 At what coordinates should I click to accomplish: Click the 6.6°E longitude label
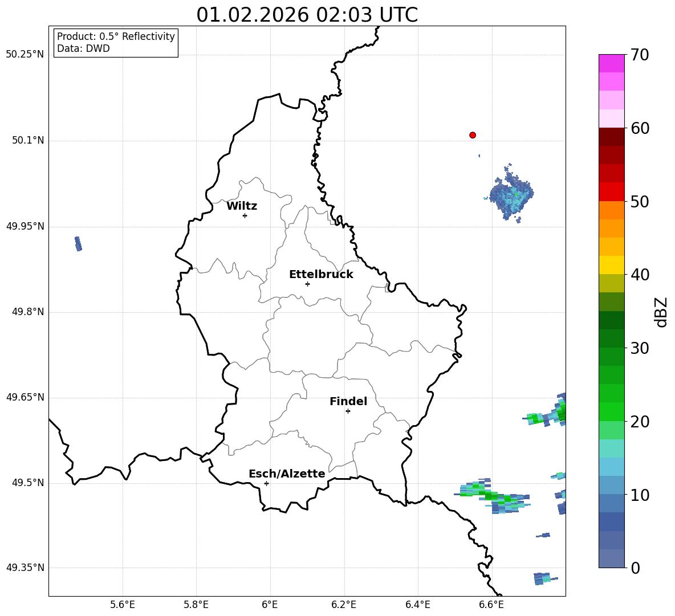point(491,605)
